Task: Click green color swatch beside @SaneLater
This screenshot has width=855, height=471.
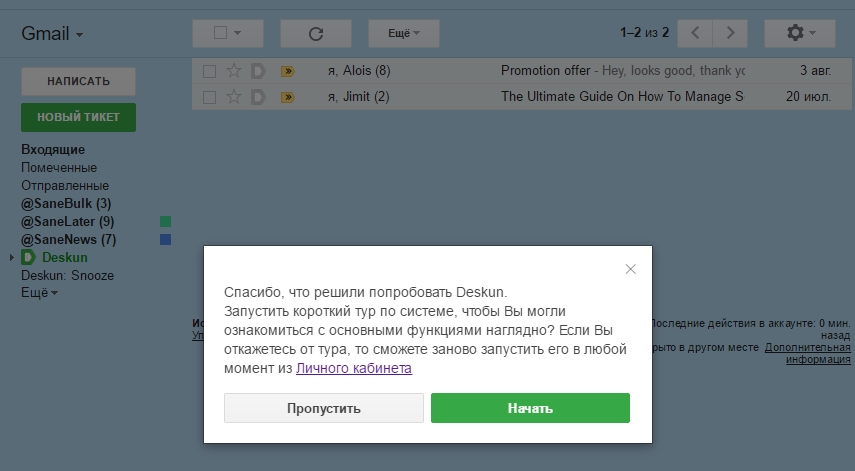Action: (x=166, y=221)
